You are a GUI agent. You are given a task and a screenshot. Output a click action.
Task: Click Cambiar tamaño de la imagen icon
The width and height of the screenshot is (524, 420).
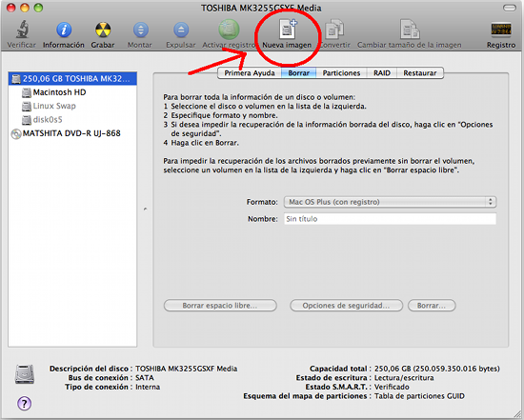tap(410, 30)
